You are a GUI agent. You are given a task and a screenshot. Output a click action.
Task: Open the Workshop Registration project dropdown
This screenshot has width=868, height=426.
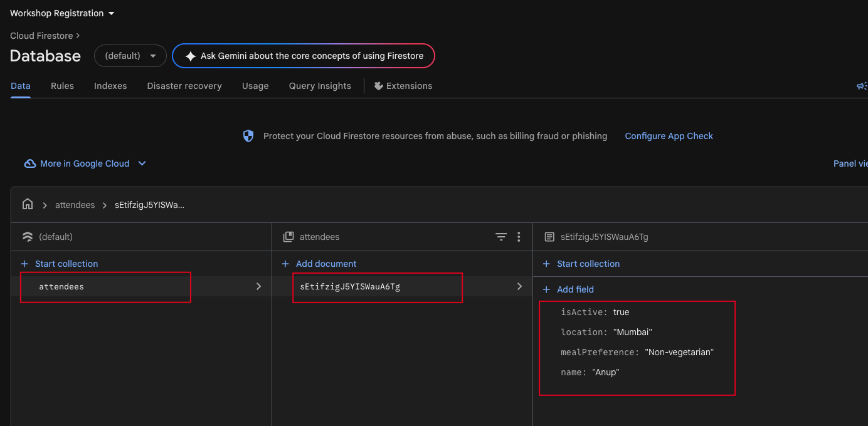click(x=63, y=13)
